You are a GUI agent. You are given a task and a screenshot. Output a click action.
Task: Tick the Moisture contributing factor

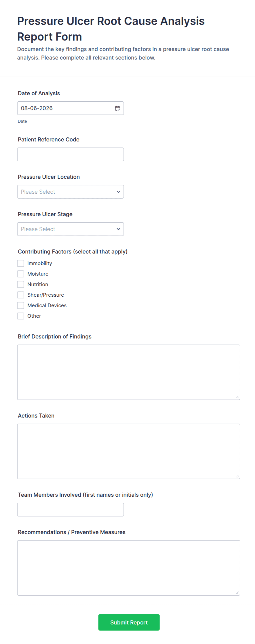[x=21, y=274]
